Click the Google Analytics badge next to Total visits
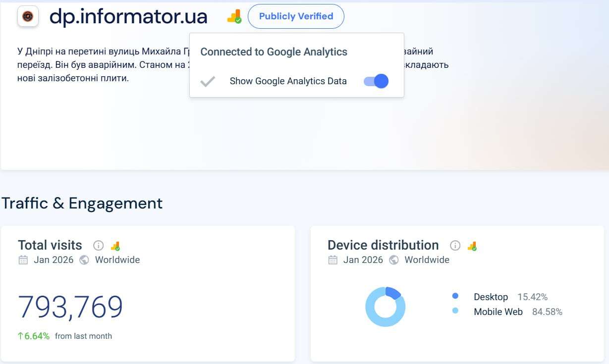Screen dimensions: 609x364 pos(115,246)
